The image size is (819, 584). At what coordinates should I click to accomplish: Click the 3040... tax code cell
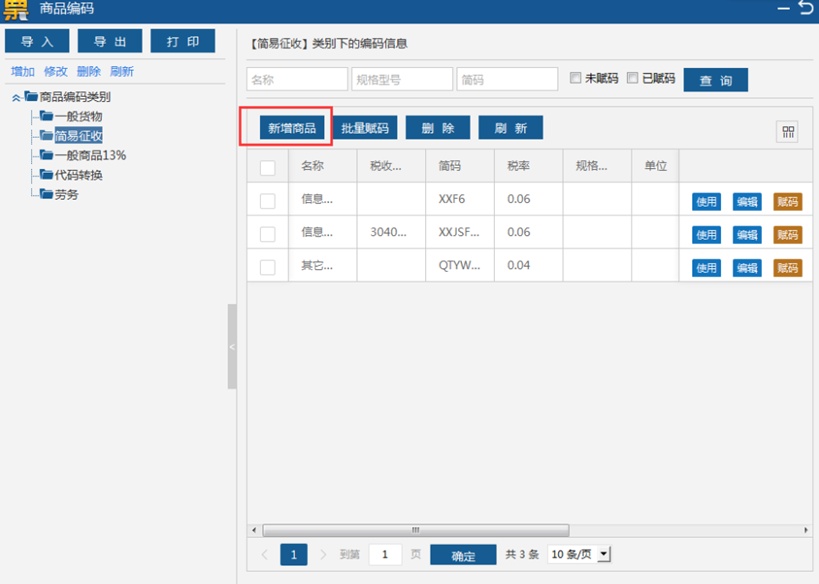391,232
